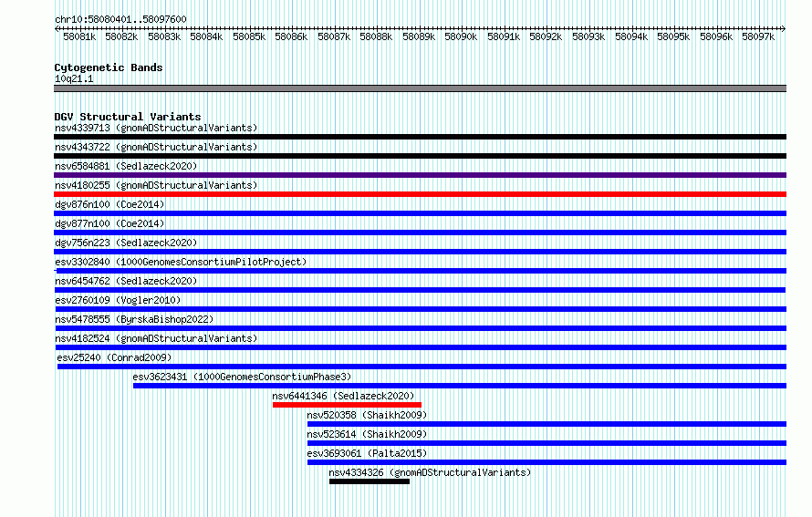The width and height of the screenshot is (812, 517).
Task: Select the blue bar under esv25240
Action: click(x=422, y=367)
